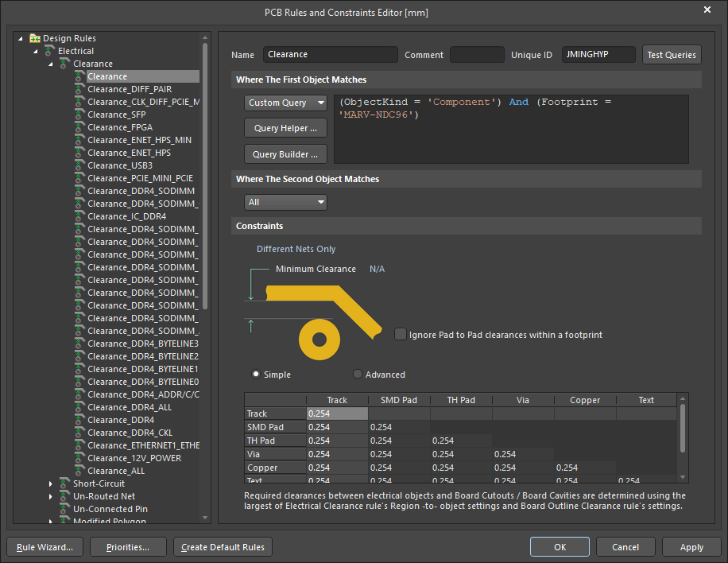Enable Ignore Pad to Pad clearances checkbox
Image resolution: width=728 pixels, height=563 pixels.
click(x=401, y=335)
